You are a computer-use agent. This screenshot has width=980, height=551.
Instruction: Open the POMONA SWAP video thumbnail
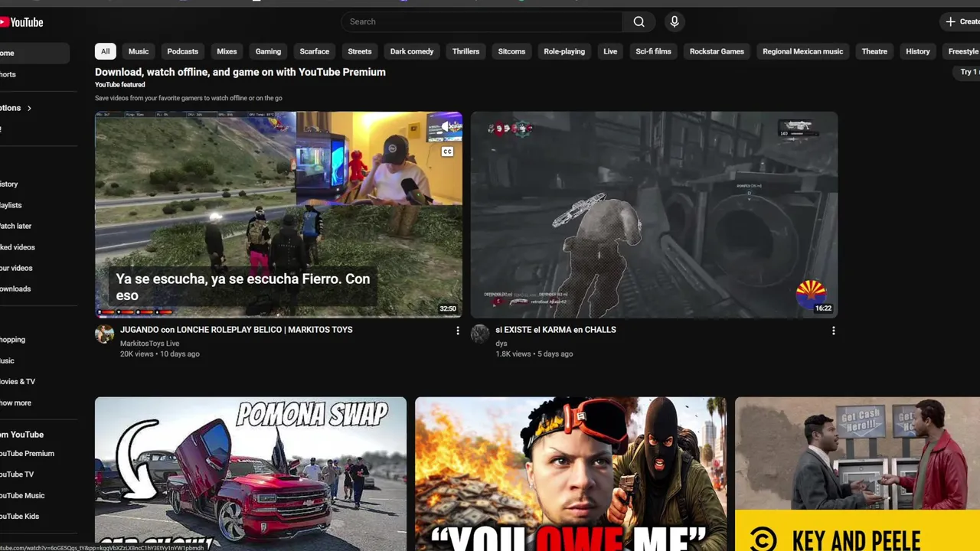(250, 474)
